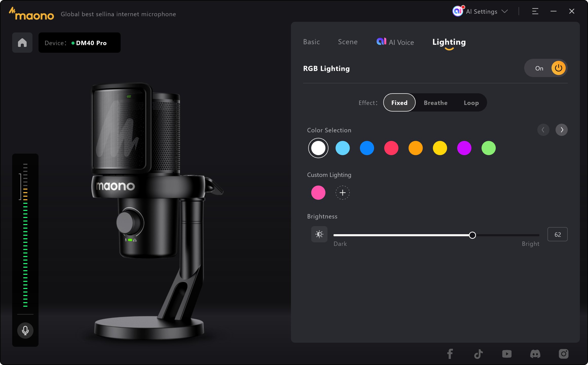Image resolution: width=588 pixels, height=365 pixels.
Task: Mute the microphone using the mic icon
Action: point(25,330)
